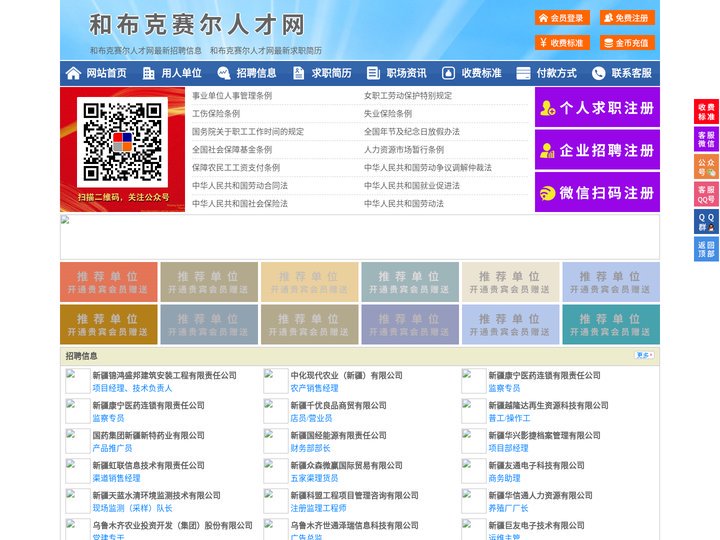The width and height of the screenshot is (720, 540).
Task: Open 女职工劳动保护特别规定 link
Action: (x=408, y=96)
